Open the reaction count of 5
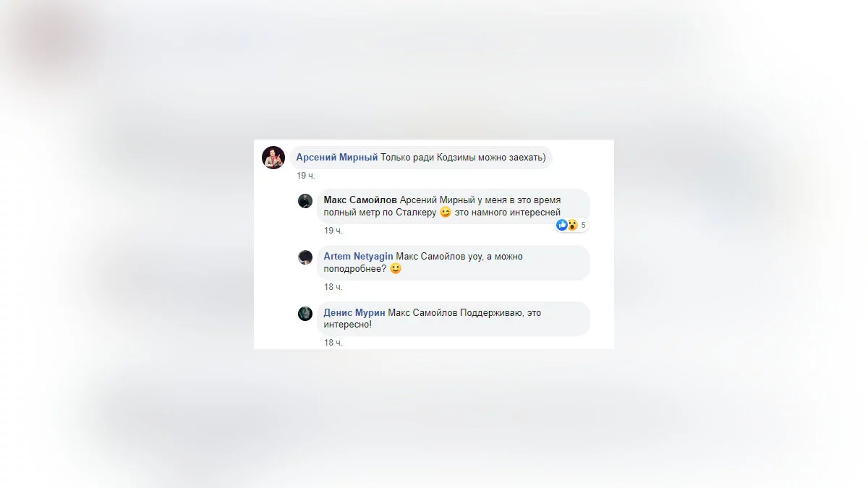The height and width of the screenshot is (488, 868). pyautogui.click(x=584, y=225)
